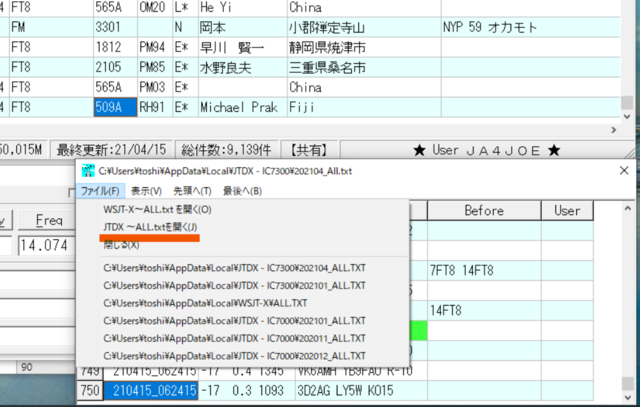The height and width of the screenshot is (407, 640).
Task: Click the 小郡禅定寺山 location cell
Action: tap(364, 27)
